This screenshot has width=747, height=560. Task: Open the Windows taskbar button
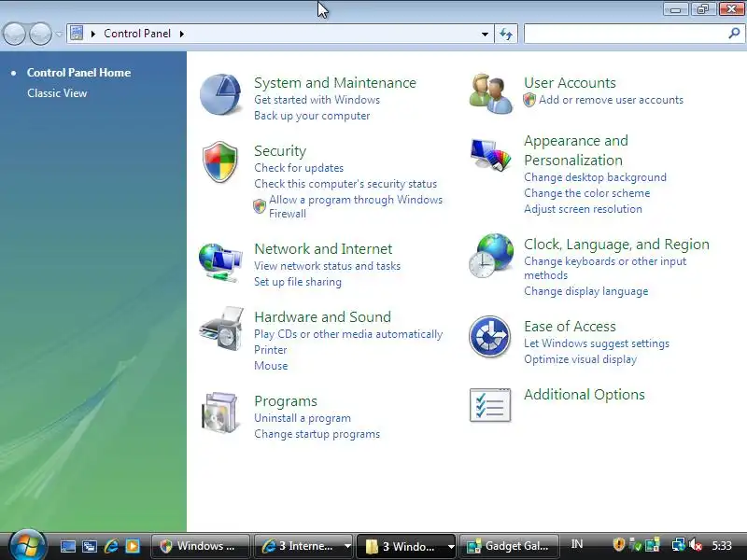[200, 546]
